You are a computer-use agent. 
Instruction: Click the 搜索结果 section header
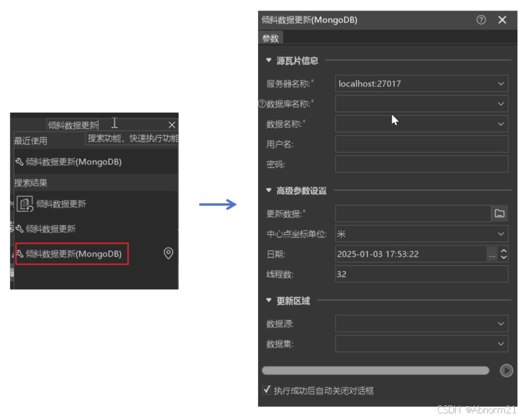pyautogui.click(x=96, y=183)
